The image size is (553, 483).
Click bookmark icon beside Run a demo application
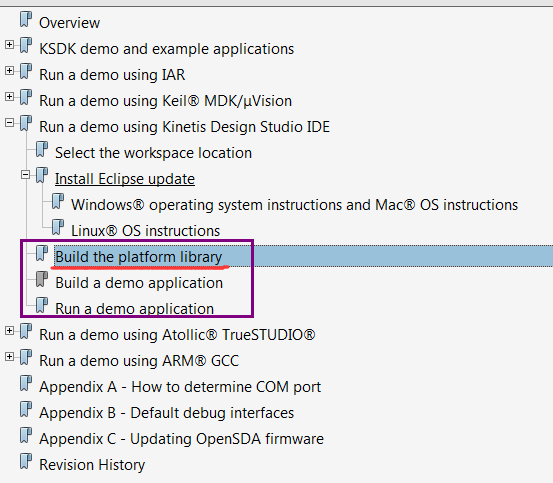tap(42, 305)
